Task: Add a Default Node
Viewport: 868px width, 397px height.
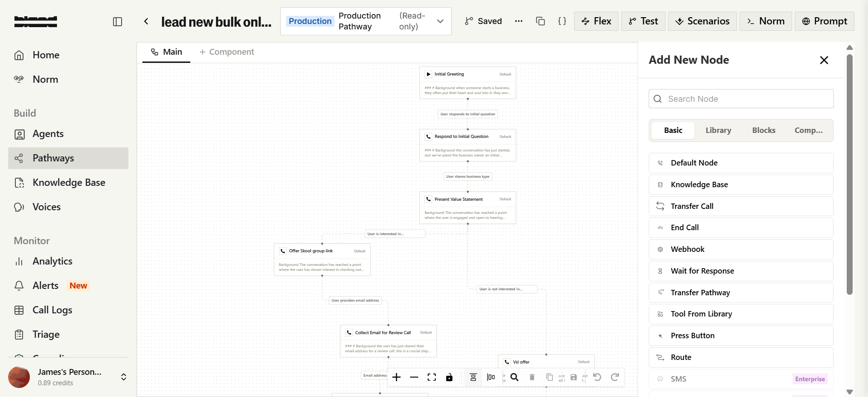Action: pyautogui.click(x=741, y=163)
